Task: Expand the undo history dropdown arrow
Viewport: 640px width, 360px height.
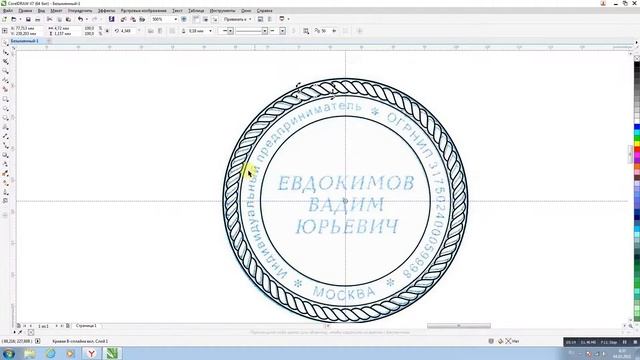Action: [87, 19]
